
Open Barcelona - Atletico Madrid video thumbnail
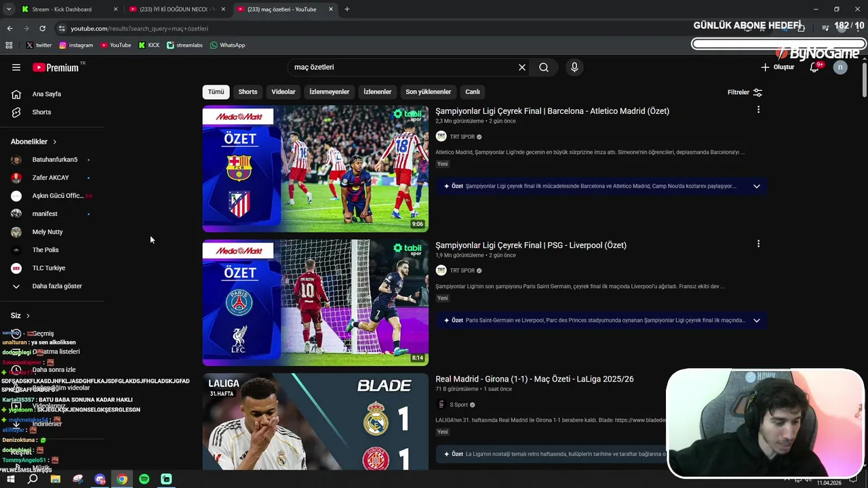tap(315, 169)
